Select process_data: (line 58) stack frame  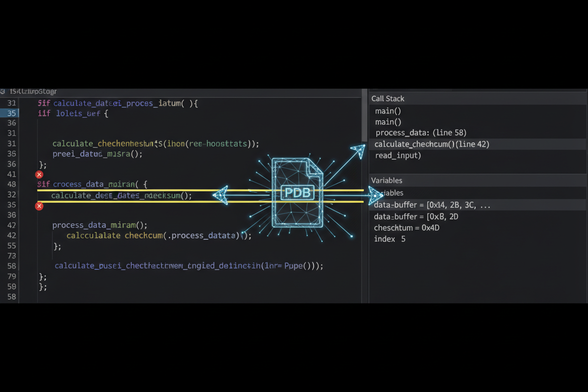[421, 133]
